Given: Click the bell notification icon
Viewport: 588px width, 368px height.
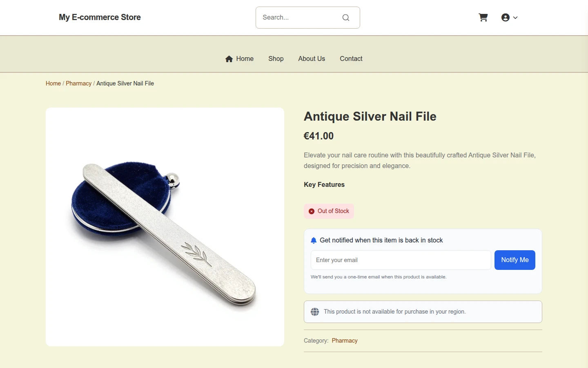Looking at the screenshot, I should [314, 240].
